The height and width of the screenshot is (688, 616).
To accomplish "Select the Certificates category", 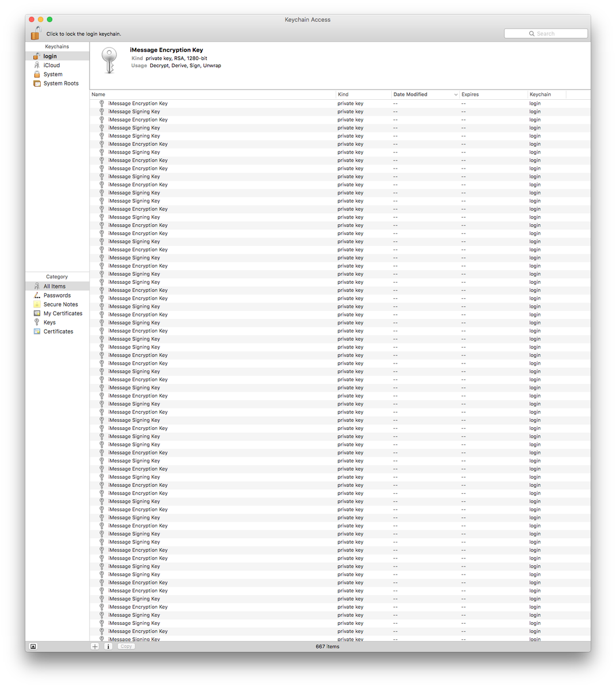I will tap(57, 331).
